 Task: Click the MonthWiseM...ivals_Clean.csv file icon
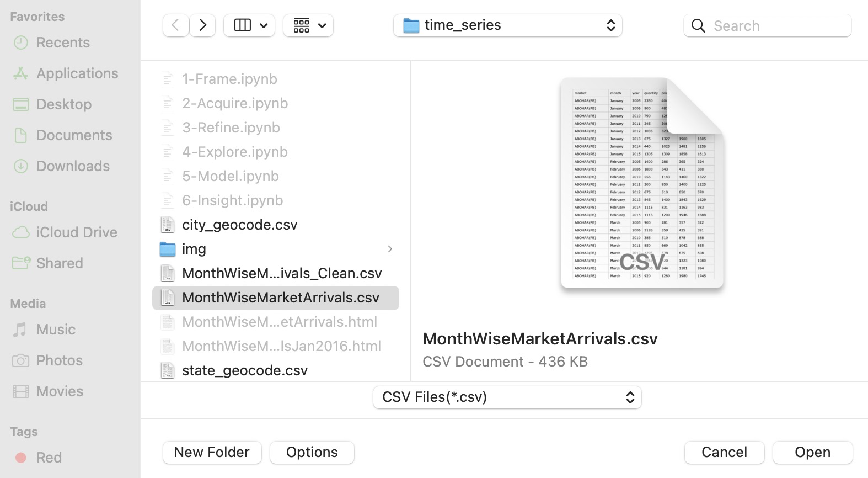pyautogui.click(x=168, y=273)
